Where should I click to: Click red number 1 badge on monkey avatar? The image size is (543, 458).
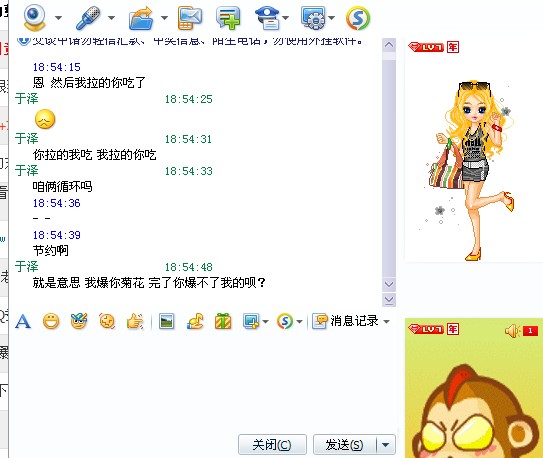[x=530, y=331]
